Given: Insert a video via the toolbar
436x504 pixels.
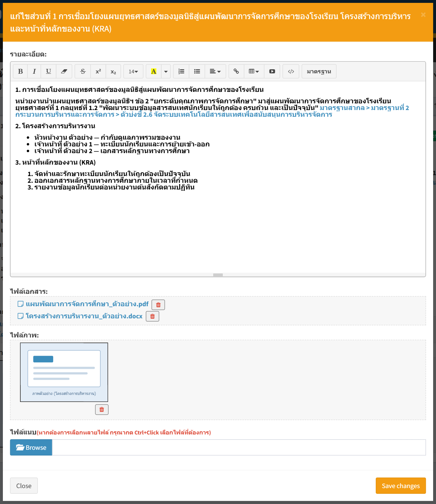Looking at the screenshot, I should click(x=272, y=71).
